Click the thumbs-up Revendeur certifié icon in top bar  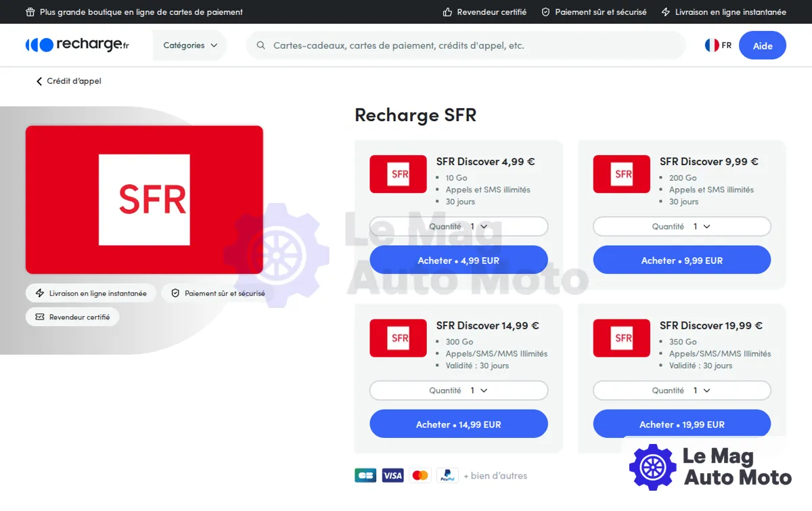[447, 12]
